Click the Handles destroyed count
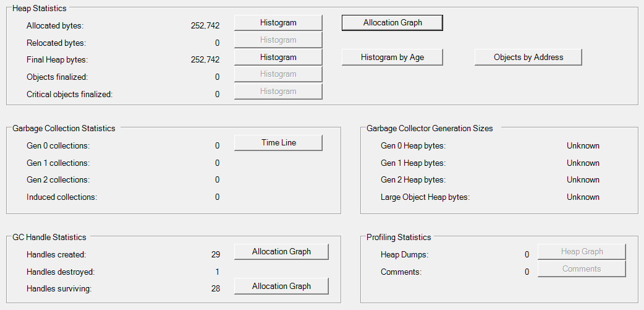 218,272
